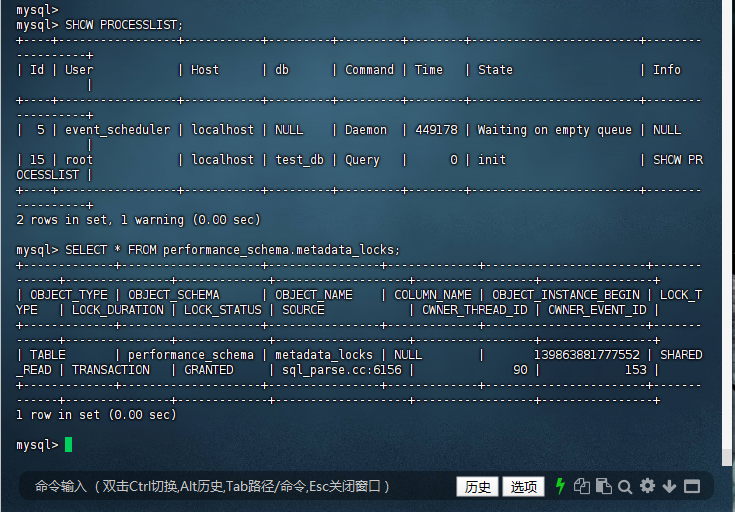Click the 'TABLE' object type value
The height and width of the screenshot is (512, 735).
[x=48, y=355]
